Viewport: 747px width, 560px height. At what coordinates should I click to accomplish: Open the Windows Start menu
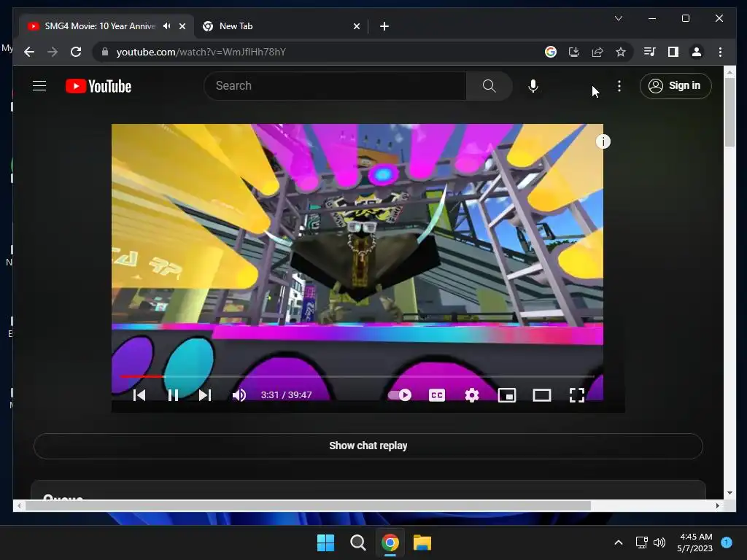tap(326, 542)
